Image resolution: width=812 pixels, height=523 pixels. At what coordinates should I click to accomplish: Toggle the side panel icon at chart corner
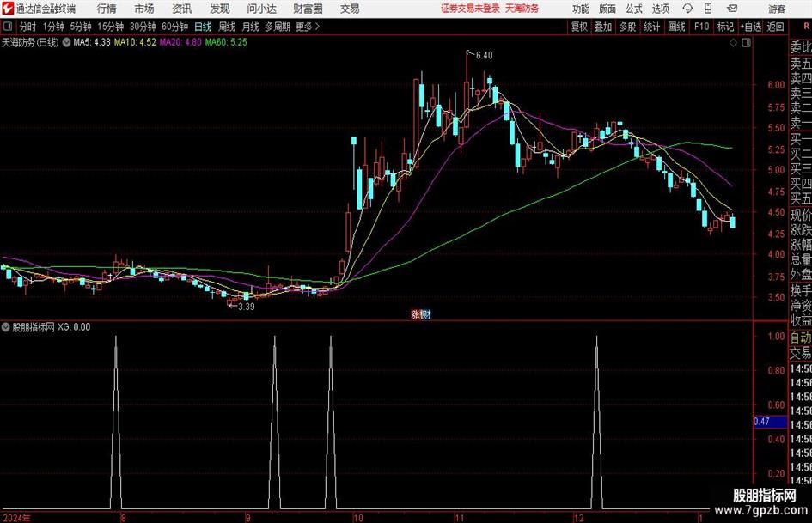[746, 43]
